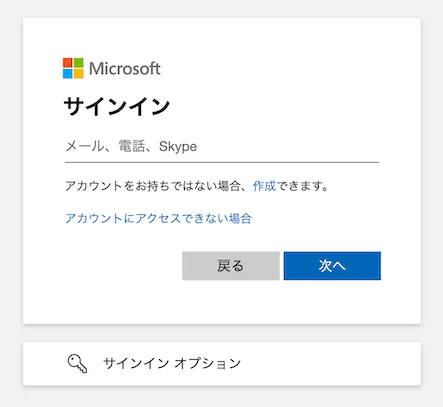443x407 pixels.
Task: Click the blue square in Microsoft logo
Action: pyautogui.click(x=68, y=74)
